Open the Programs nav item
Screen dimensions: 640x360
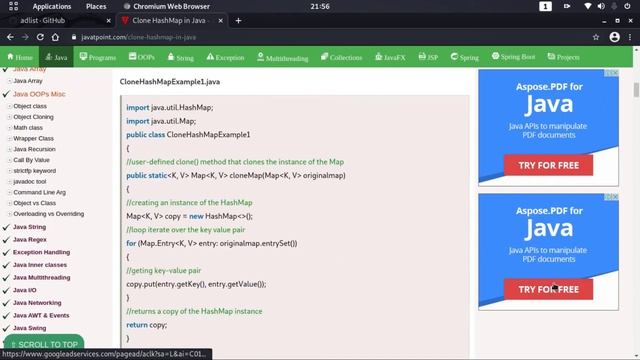tap(98, 57)
